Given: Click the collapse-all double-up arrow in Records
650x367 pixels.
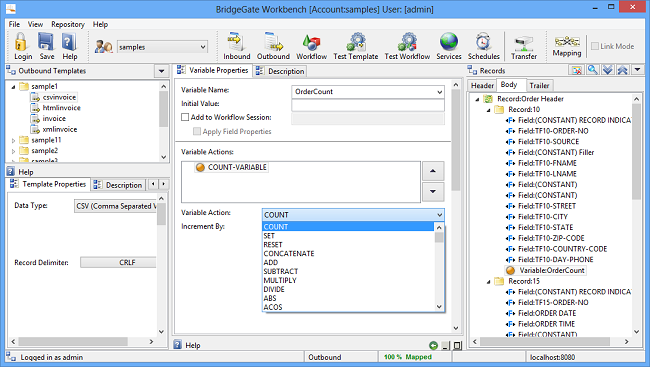Looking at the screenshot, I should click(x=622, y=70).
